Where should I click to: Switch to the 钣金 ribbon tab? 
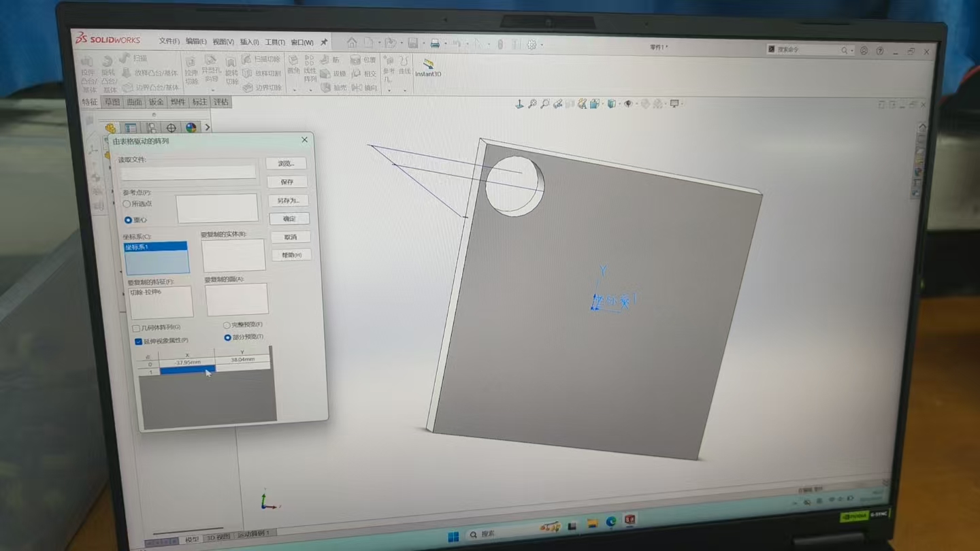click(156, 102)
